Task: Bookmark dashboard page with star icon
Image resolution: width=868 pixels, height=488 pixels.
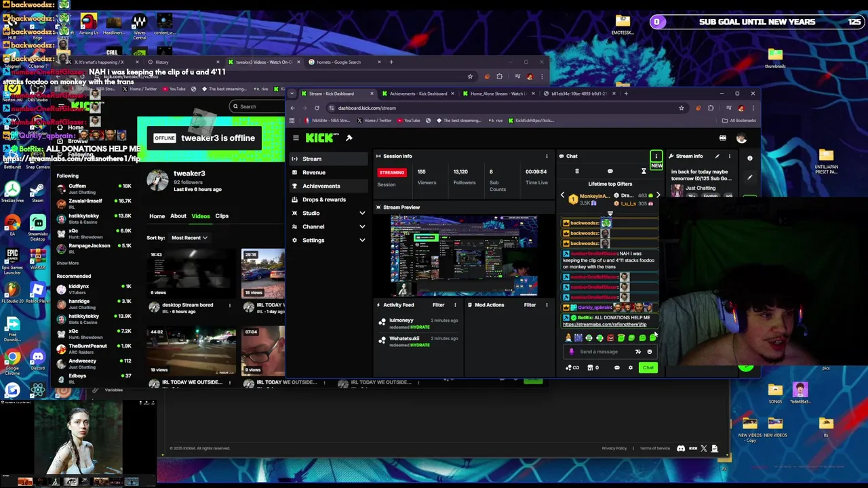Action: coord(682,108)
